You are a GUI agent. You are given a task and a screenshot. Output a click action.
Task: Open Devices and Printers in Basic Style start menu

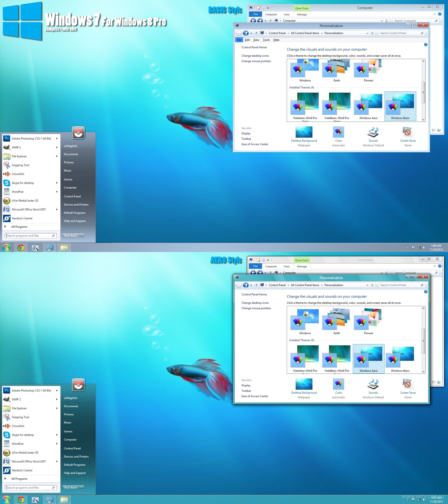click(x=76, y=205)
